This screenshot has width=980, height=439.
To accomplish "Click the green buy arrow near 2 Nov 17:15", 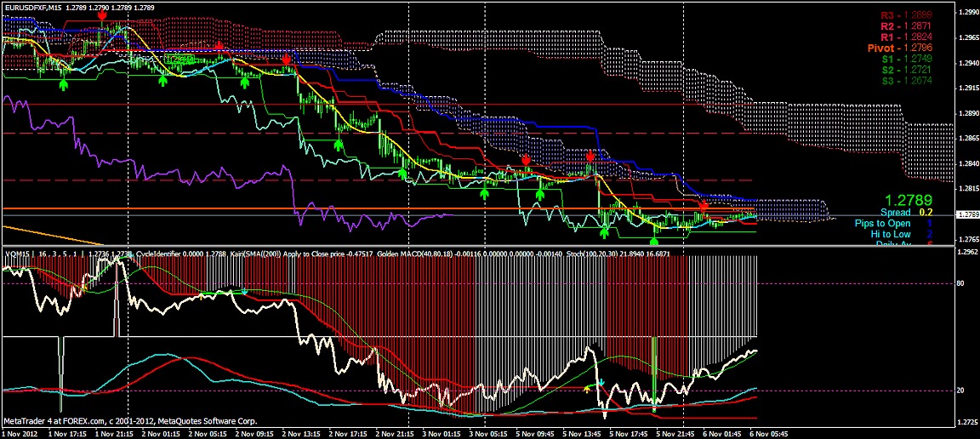I will click(x=338, y=145).
